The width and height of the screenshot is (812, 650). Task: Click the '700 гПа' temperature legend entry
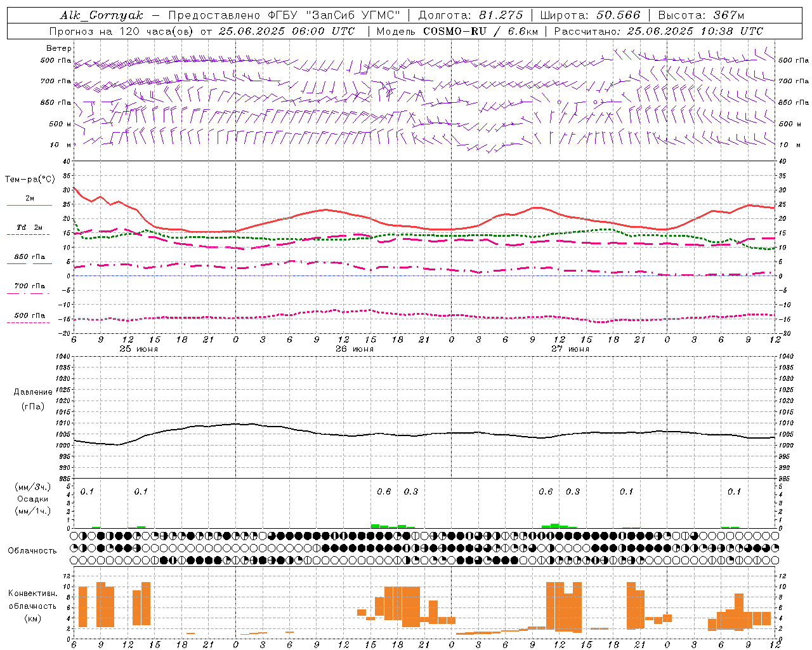(x=30, y=286)
